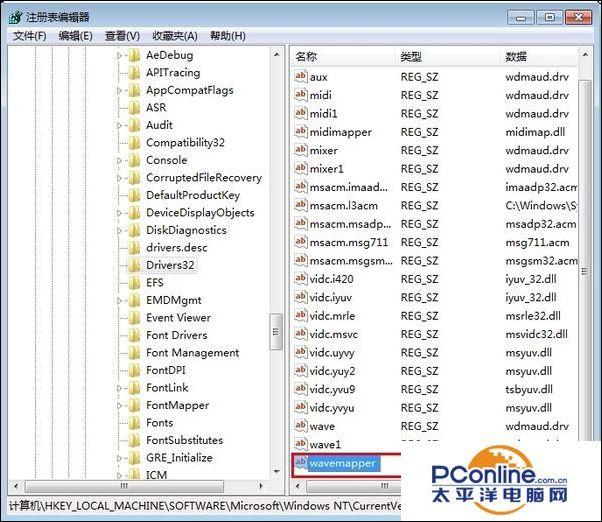Viewport: 602px width, 522px height.
Task: Expand the FontMapper tree node
Action: (119, 406)
